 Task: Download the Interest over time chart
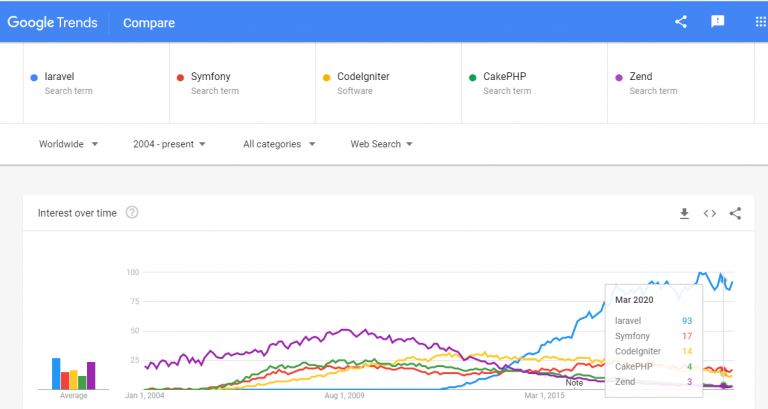click(684, 213)
